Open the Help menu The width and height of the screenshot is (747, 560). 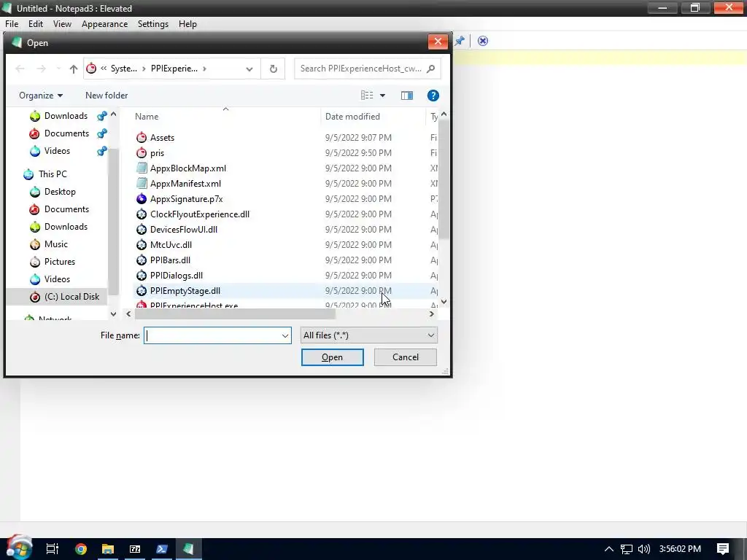coord(187,24)
